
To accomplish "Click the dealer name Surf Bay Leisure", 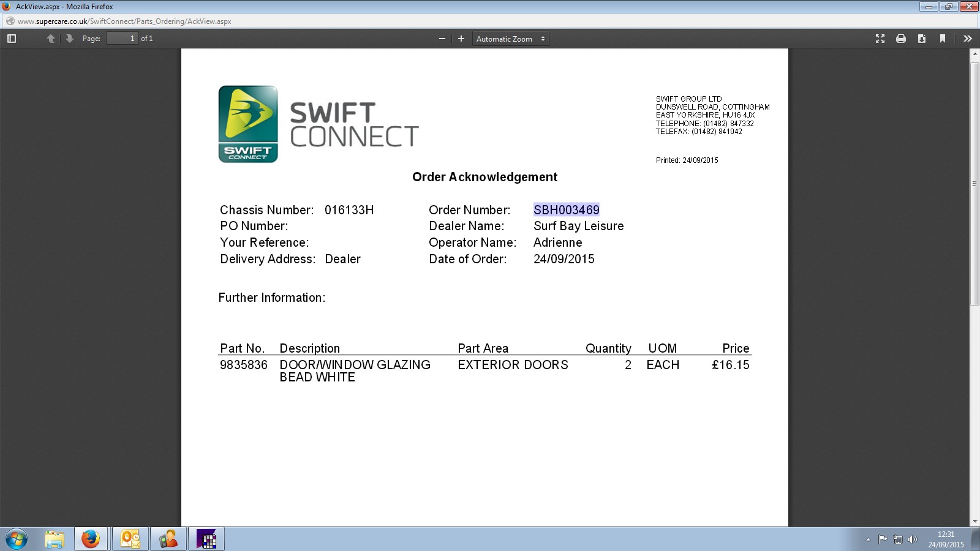I will point(579,227).
